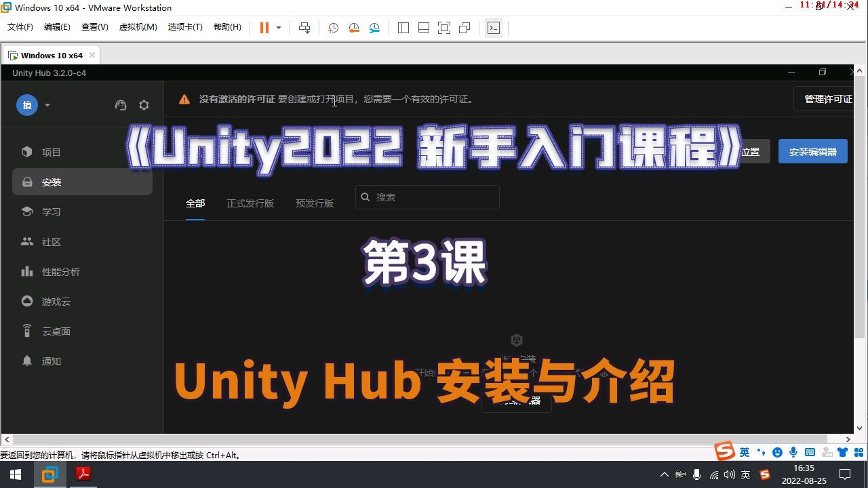Open the 编辑(E) menu
The width and height of the screenshot is (868, 488).
57,27
